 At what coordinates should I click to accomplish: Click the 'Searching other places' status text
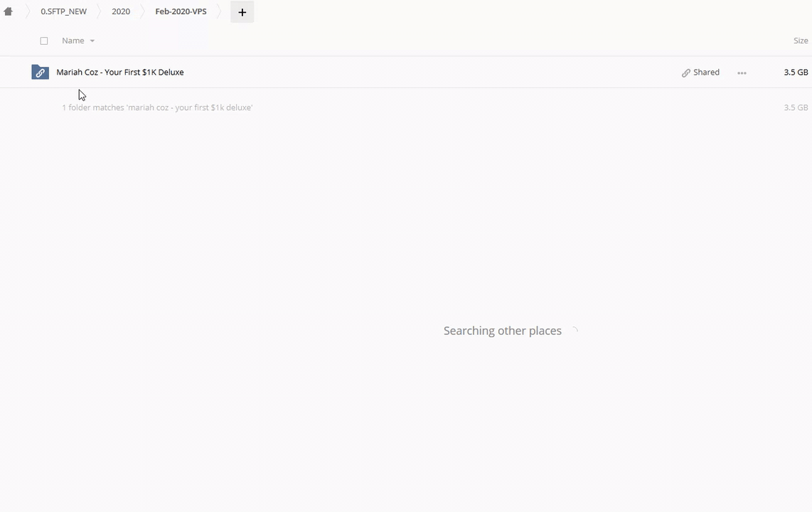(502, 331)
